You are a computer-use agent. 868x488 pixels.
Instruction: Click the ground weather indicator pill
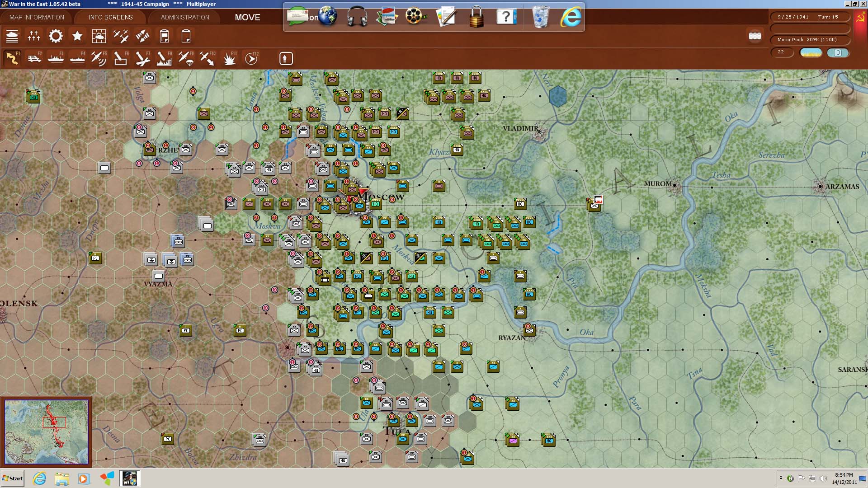tap(811, 52)
